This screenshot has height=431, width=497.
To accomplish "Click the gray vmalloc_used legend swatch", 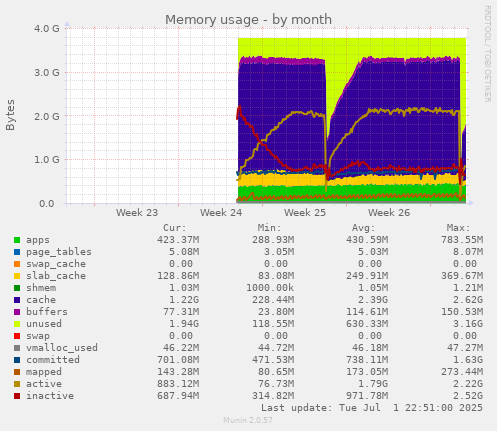I will point(17,348).
